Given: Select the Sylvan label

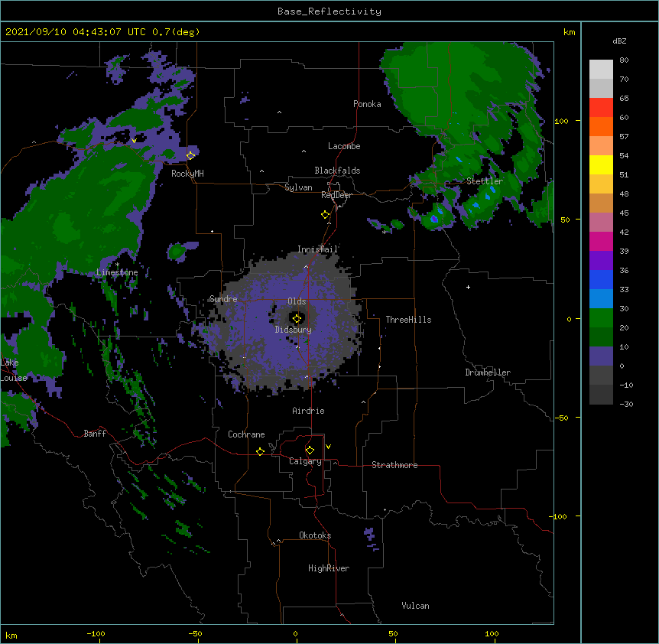Looking at the screenshot, I should [x=298, y=187].
